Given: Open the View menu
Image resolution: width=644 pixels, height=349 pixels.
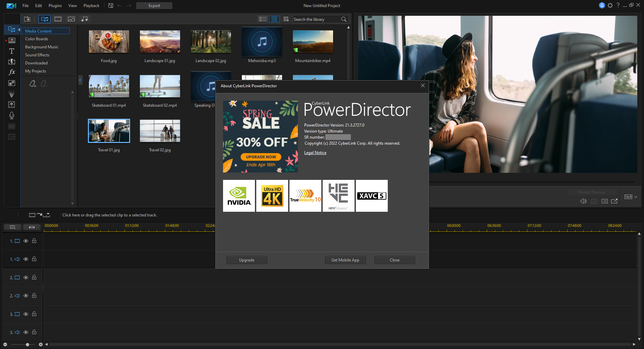Looking at the screenshot, I should point(72,6).
